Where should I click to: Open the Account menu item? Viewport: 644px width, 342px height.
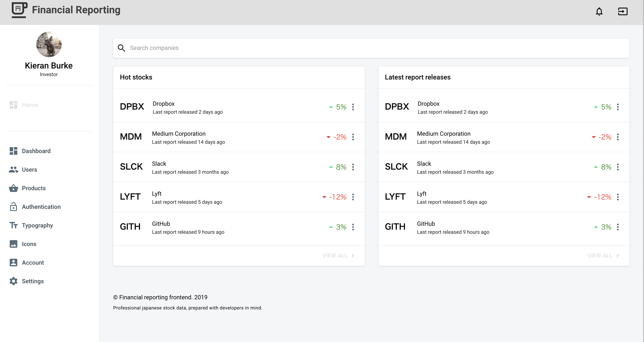point(49,263)
